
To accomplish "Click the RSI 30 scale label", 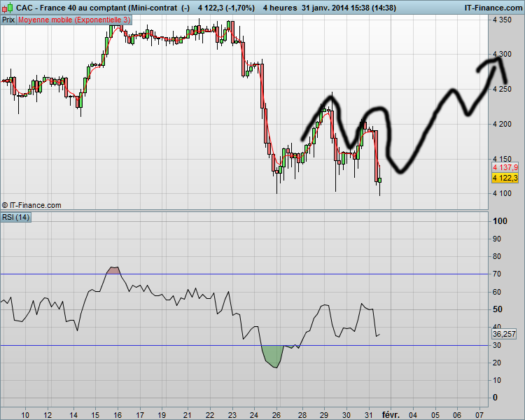I will click(497, 345).
